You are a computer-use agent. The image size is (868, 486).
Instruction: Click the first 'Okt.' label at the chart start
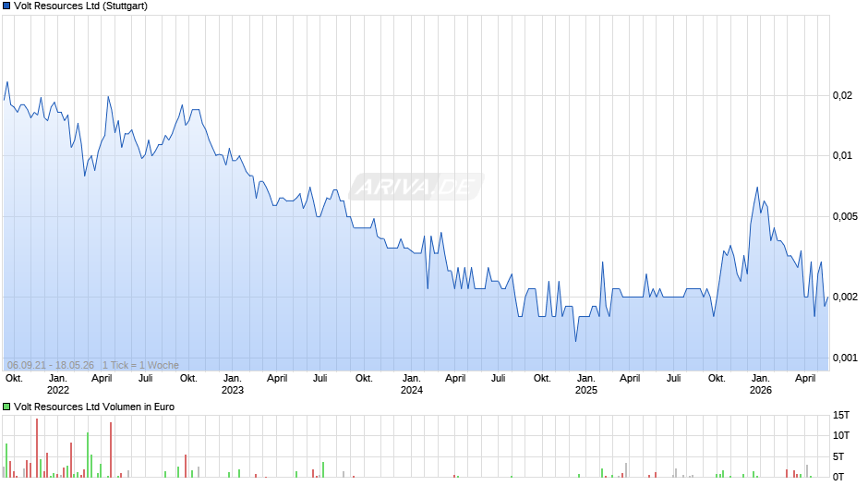pos(14,379)
